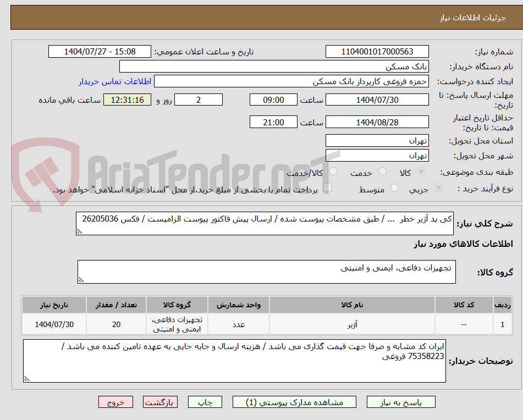Select متوسط as the purchase process type
The image size is (523, 420).
pos(394,187)
